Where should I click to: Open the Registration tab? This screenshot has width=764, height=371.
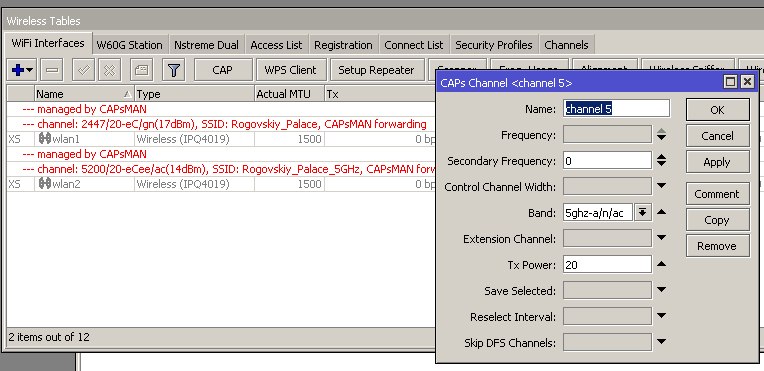point(343,45)
